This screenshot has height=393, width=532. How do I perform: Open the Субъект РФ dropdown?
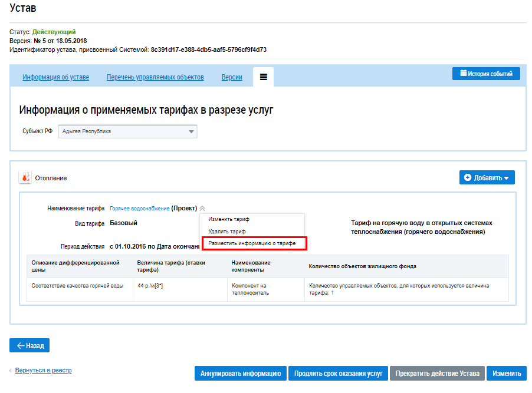point(127,131)
